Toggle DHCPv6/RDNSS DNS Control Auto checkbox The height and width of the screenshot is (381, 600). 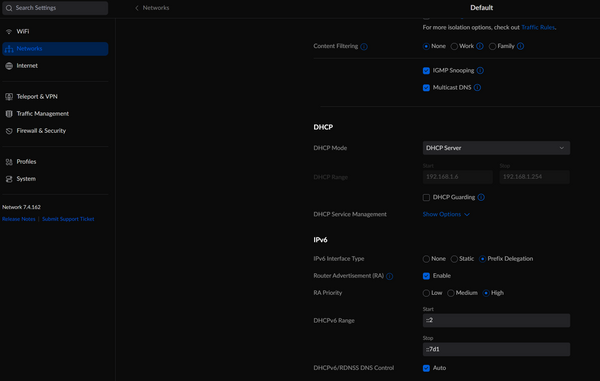pos(426,368)
